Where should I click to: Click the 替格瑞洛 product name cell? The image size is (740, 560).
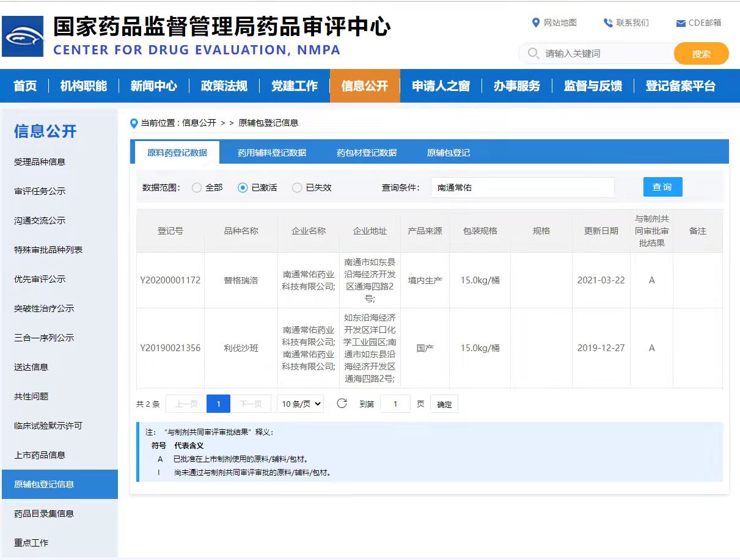(x=241, y=280)
